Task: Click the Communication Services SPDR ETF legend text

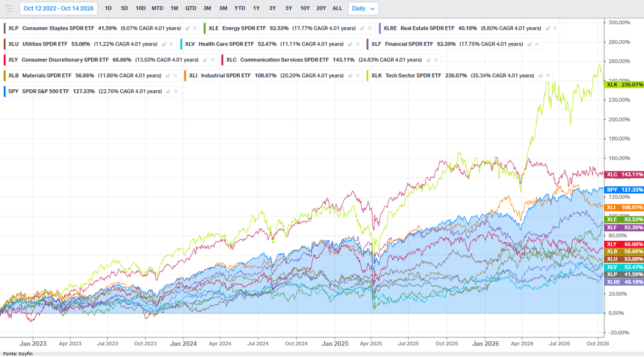Action: pyautogui.click(x=284, y=60)
